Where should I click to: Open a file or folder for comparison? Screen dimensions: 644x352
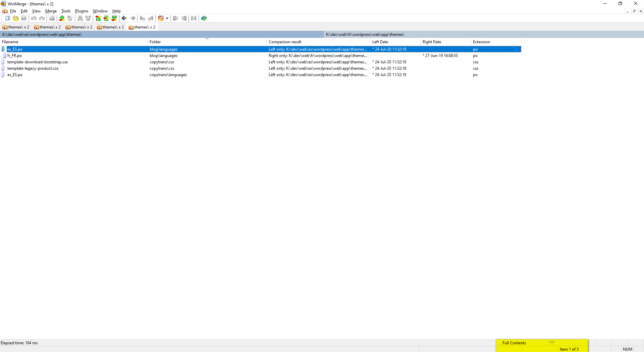click(16, 18)
